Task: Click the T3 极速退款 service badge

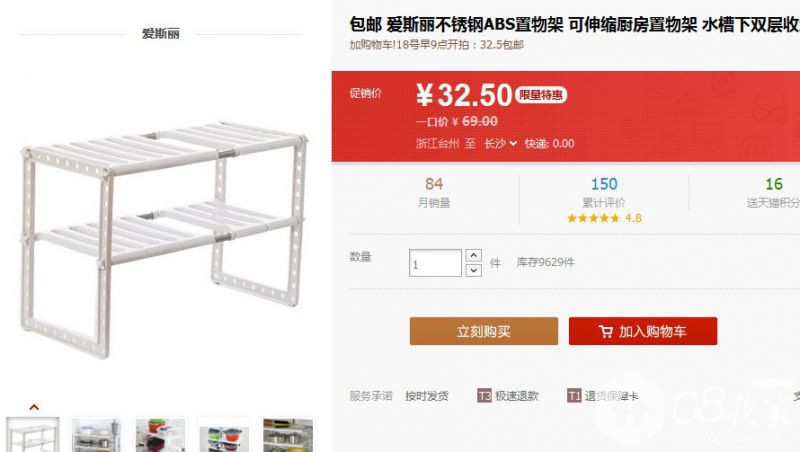Action: (484, 396)
